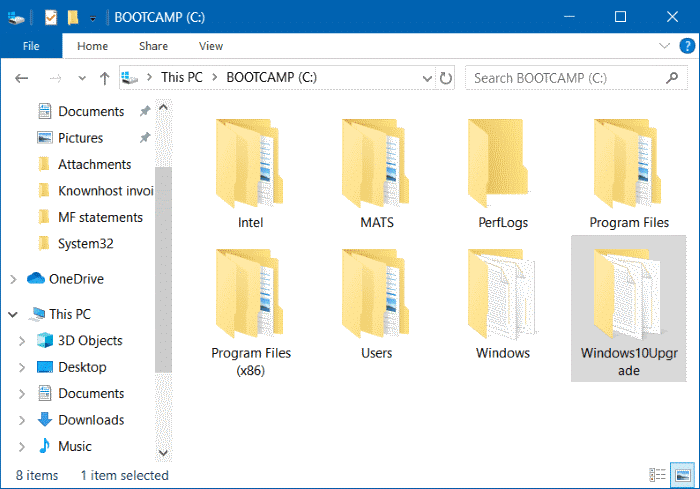This screenshot has height=489, width=700.
Task: Click the navigation pane scroll down arrow
Action: [x=163, y=453]
